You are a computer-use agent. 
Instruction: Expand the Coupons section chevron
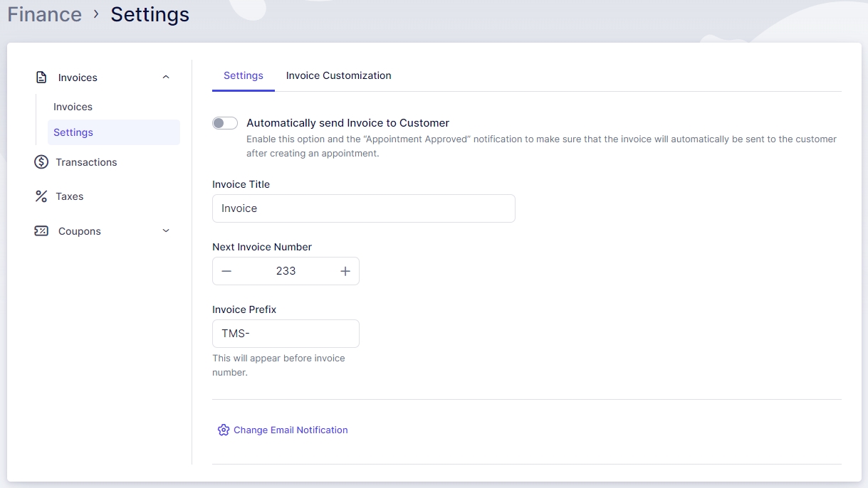coord(166,231)
